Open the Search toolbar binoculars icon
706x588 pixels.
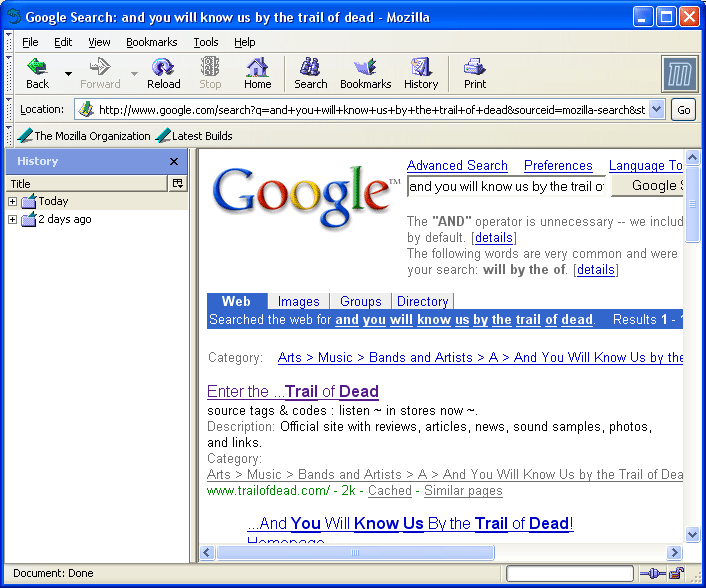(310, 68)
